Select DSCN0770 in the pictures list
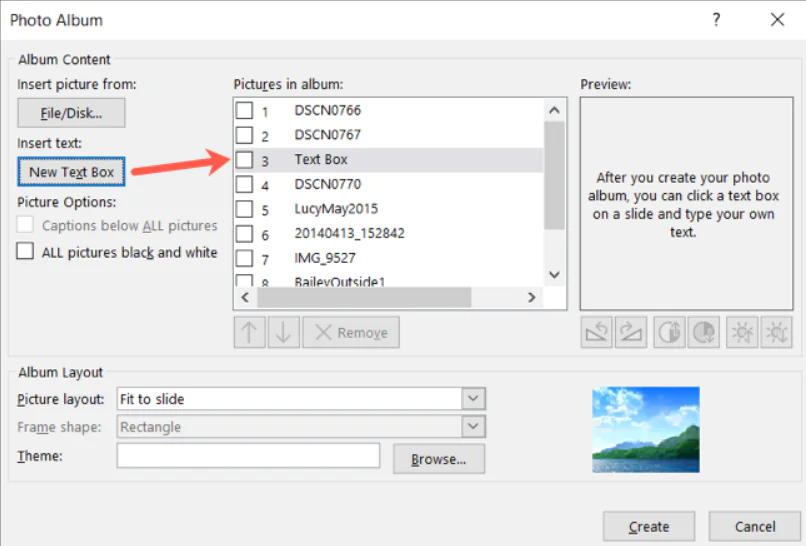Image resolution: width=806 pixels, height=546 pixels. point(327,184)
